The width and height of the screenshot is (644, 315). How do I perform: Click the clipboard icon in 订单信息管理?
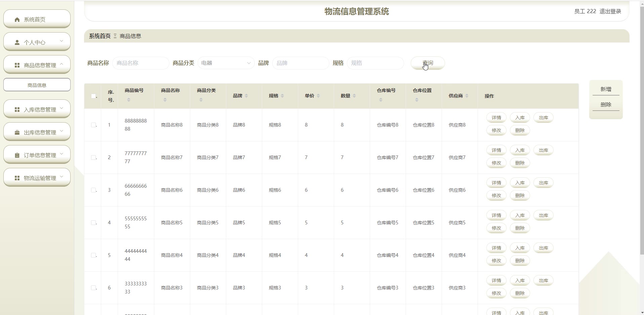coord(17,155)
